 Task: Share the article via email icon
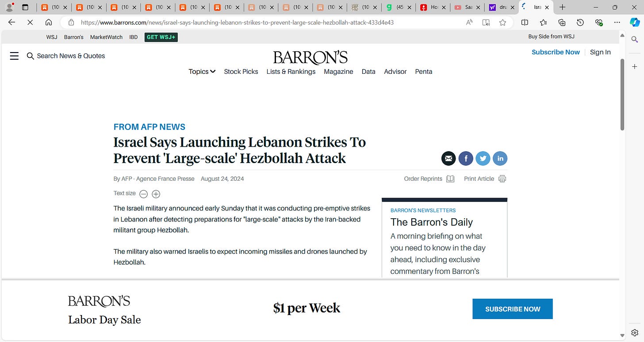448,158
